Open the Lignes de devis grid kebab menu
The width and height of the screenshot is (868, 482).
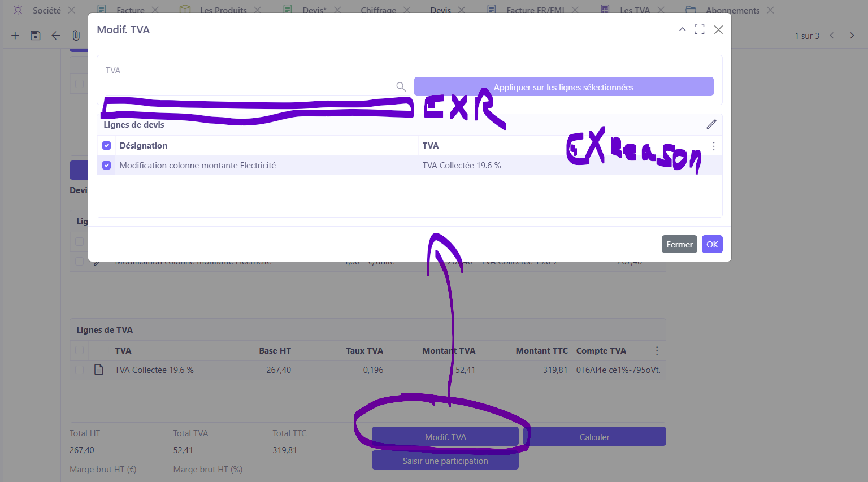(714, 146)
